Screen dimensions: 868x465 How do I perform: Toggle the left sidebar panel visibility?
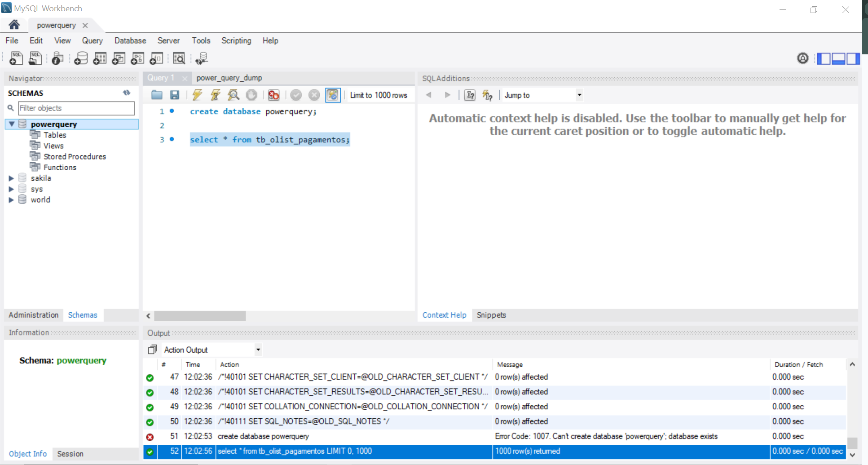pos(824,58)
